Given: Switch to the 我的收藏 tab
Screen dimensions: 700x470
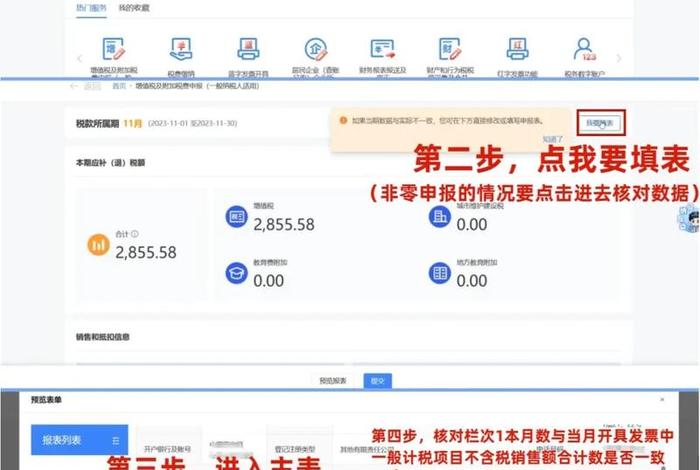Looking at the screenshot, I should tap(134, 8).
